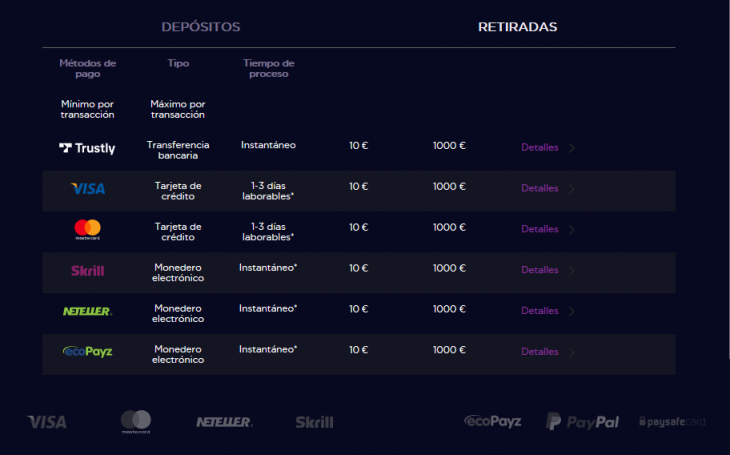This screenshot has width=730, height=455.
Task: Click '1000 €' maximum in Neteller row
Action: 449,309
